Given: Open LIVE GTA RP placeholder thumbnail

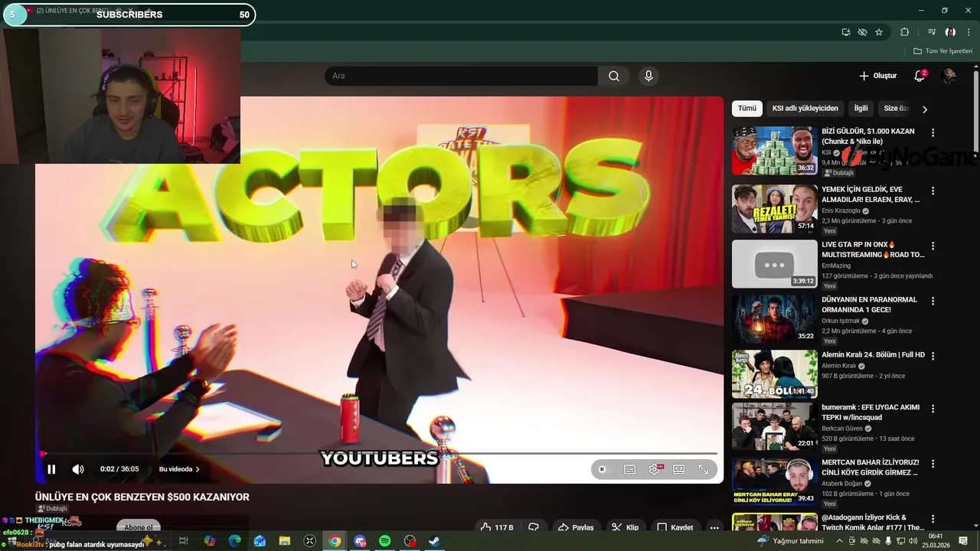Looking at the screenshot, I should coord(774,264).
